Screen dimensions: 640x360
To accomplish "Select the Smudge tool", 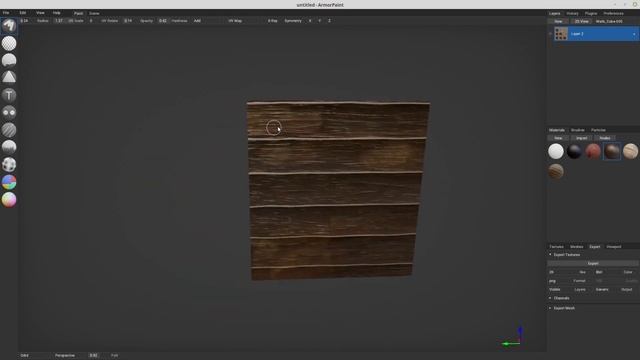I will click(x=9, y=147).
